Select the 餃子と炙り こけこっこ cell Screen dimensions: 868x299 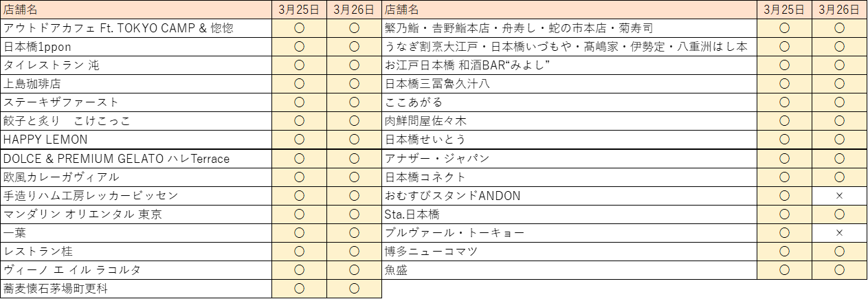(x=137, y=121)
